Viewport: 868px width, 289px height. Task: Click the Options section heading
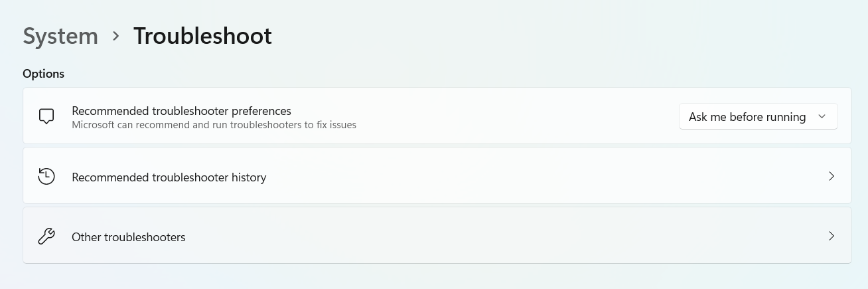43,74
